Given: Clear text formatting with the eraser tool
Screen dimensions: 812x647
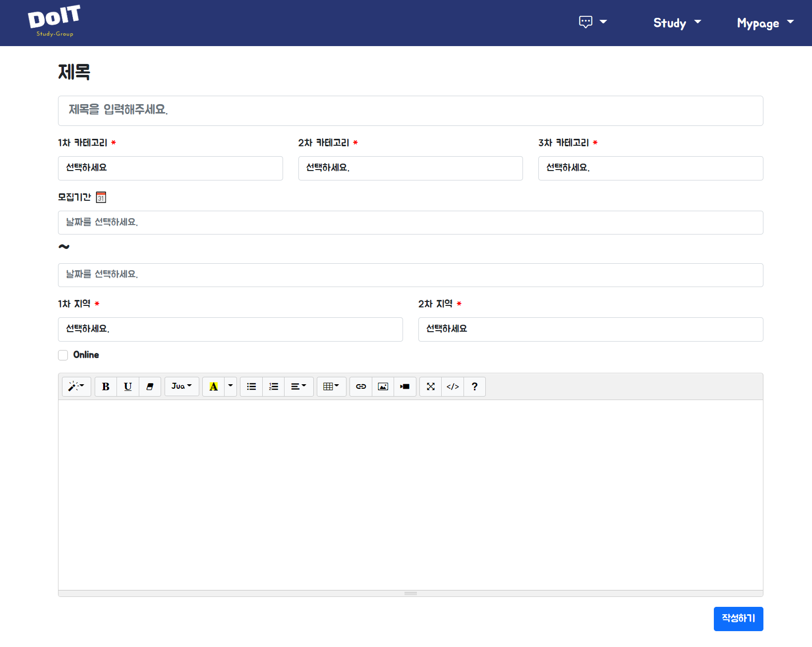Looking at the screenshot, I should tap(150, 387).
